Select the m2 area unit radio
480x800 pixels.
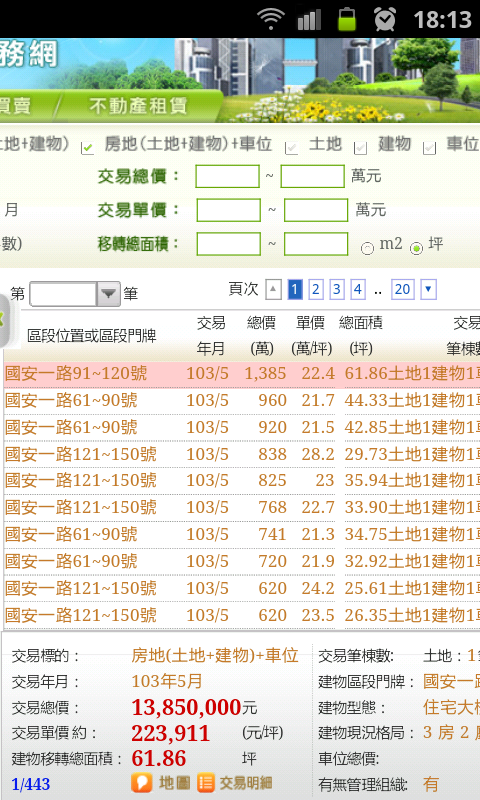tap(367, 248)
